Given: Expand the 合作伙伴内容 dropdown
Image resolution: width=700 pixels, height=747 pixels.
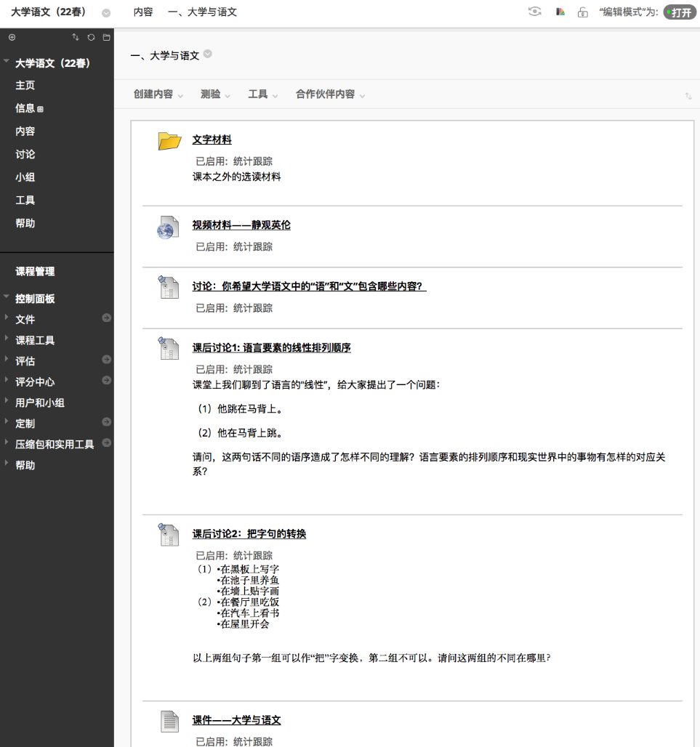Looking at the screenshot, I should coord(330,94).
